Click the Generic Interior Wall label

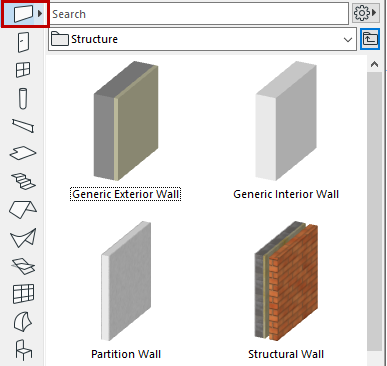[x=286, y=194]
